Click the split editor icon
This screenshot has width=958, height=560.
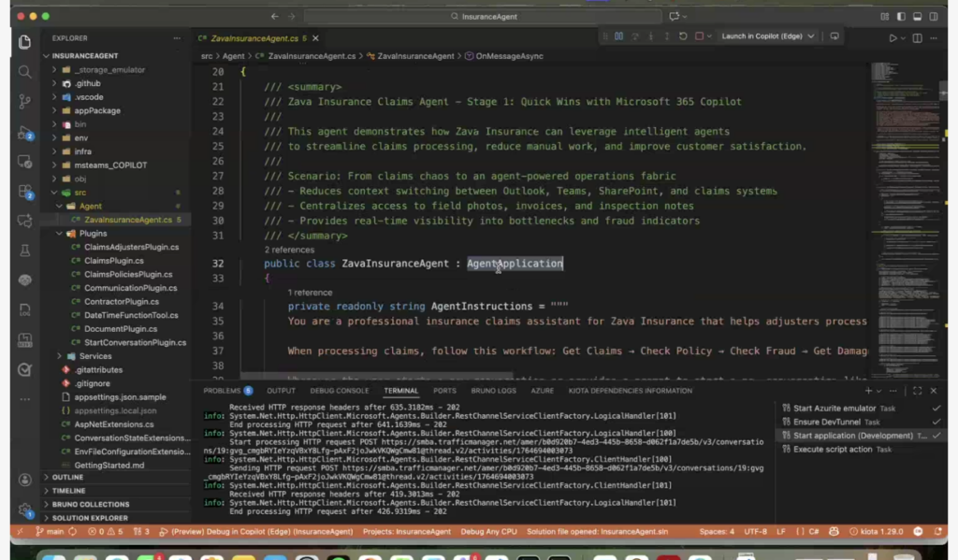pos(918,38)
